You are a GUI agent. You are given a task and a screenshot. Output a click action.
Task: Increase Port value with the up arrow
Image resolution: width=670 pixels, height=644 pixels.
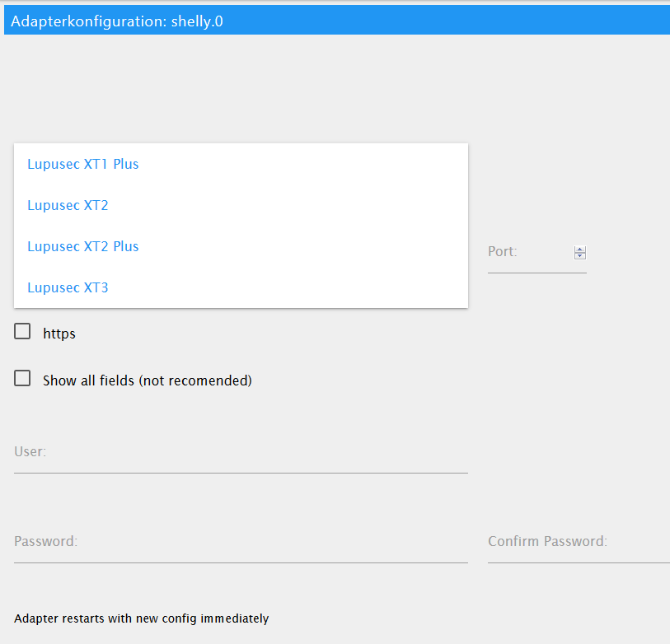580,250
